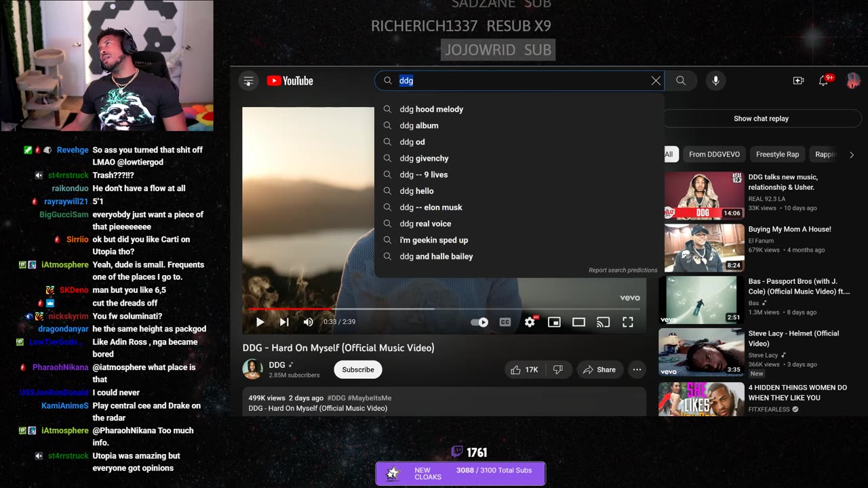Share the video
The image size is (868, 488).
point(599,369)
